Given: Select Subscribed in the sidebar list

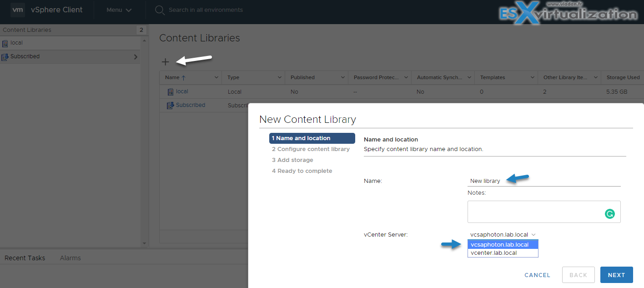Looking at the screenshot, I should tap(70, 56).
